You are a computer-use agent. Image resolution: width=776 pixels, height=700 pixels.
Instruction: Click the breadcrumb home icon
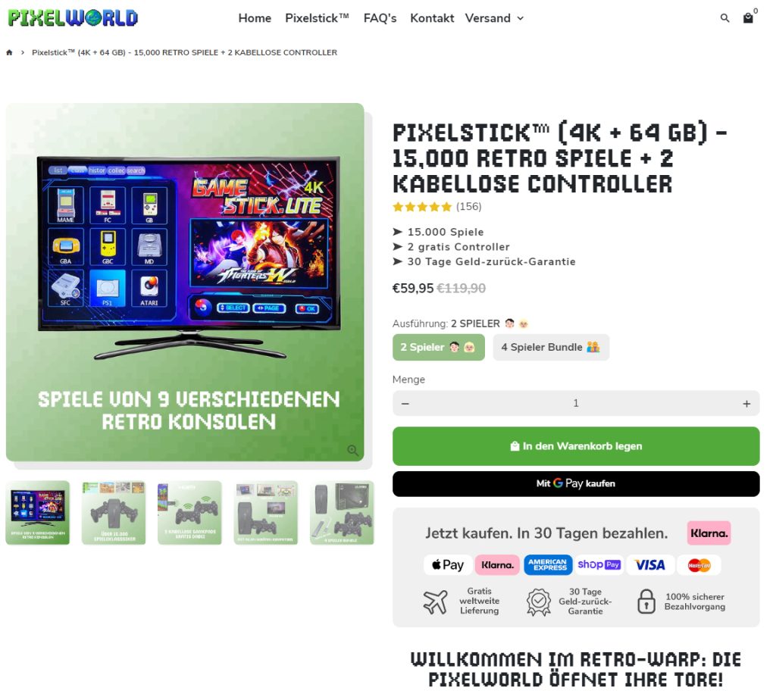coord(9,52)
